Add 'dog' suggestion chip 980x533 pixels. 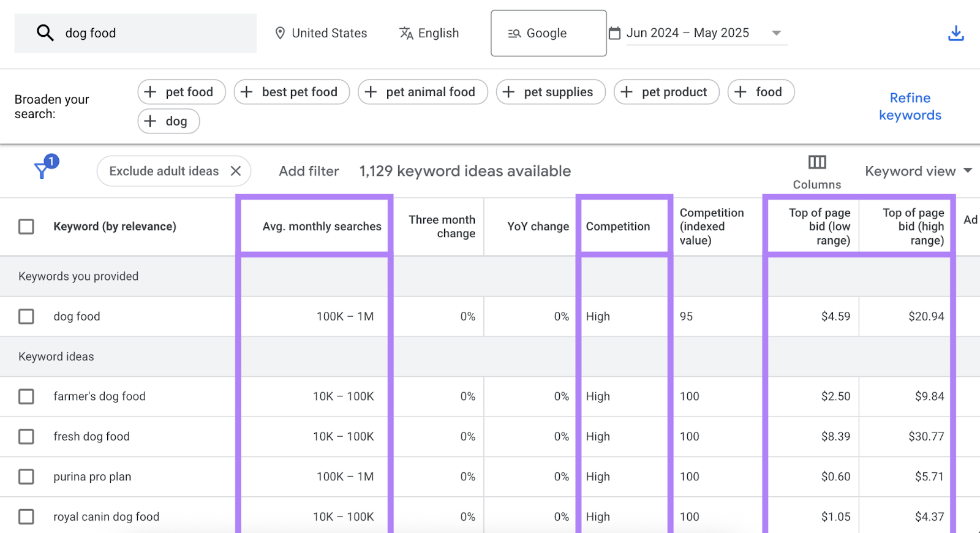pos(168,121)
